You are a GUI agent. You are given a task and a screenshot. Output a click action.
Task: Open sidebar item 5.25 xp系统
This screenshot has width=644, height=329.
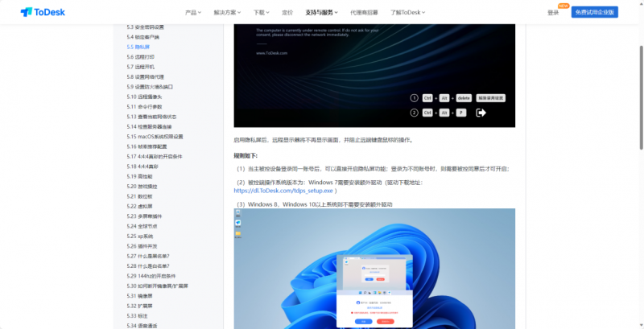(x=139, y=236)
